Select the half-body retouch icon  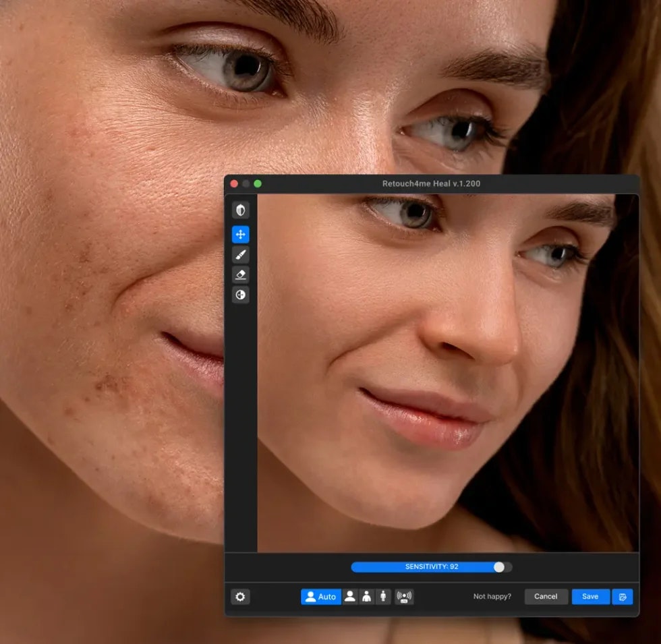pos(366,596)
